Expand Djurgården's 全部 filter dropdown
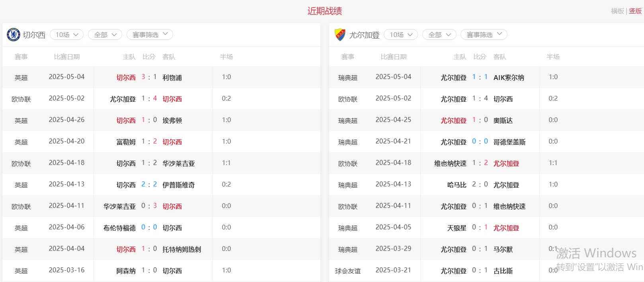Screen dimensions: 644x282 (x=439, y=35)
